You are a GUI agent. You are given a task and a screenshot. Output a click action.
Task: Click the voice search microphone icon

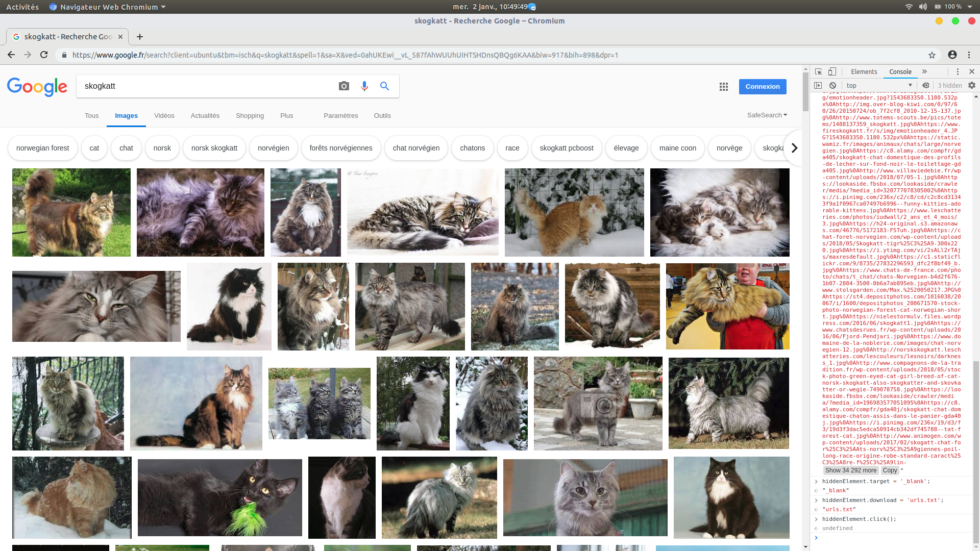click(364, 86)
